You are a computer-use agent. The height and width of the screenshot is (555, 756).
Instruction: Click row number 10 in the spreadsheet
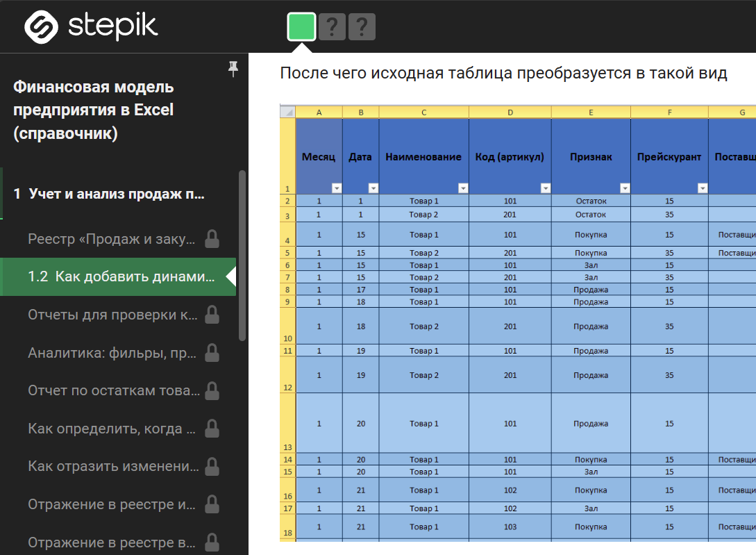288,326
